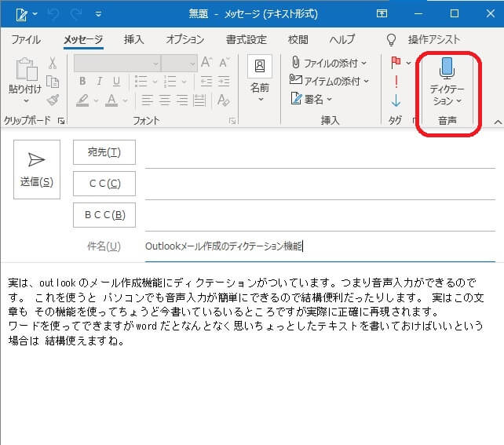Toggle Underline formatting
The image size is (504, 445).
(116, 82)
